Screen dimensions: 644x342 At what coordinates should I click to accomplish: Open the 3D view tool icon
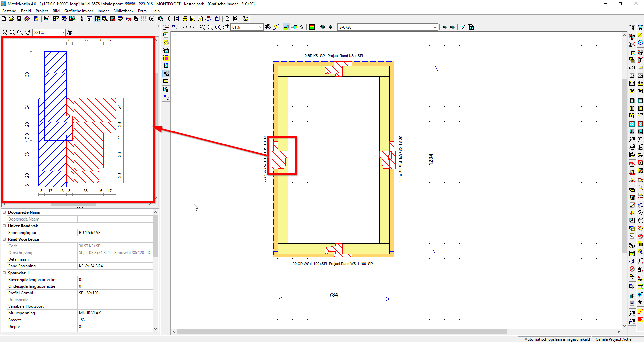(x=208, y=19)
